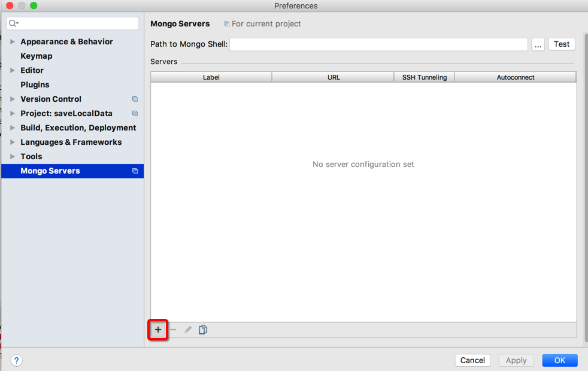Browse for Mongo shell path with ellipsis button
588x371 pixels.
pyautogui.click(x=538, y=45)
